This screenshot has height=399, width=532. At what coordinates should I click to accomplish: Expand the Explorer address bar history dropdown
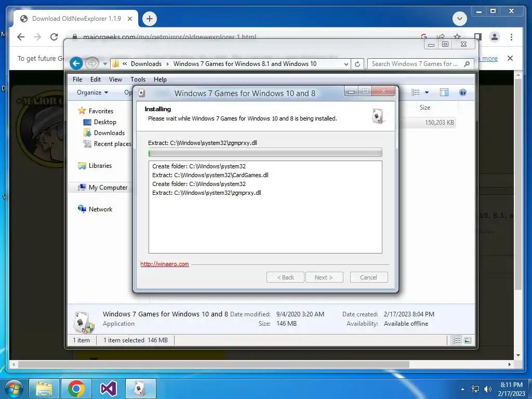click(345, 64)
